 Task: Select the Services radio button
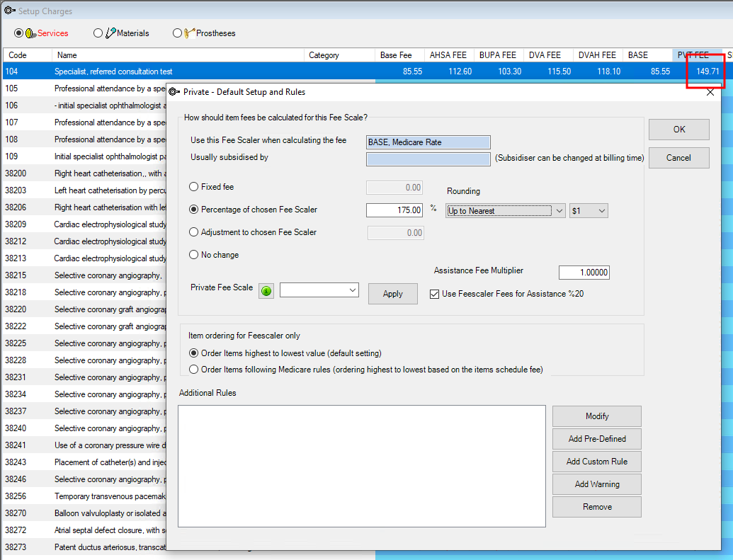(18, 33)
